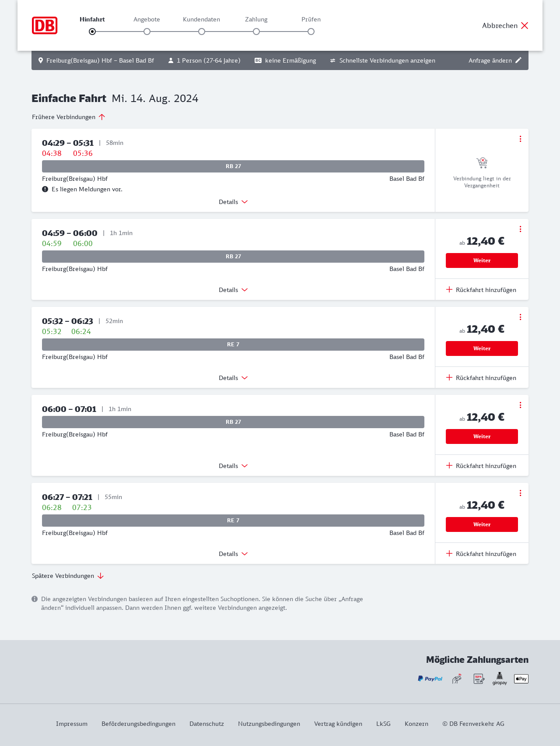Show earlier connections (Frühere Verbindungen)
This screenshot has width=560, height=746.
(x=69, y=117)
